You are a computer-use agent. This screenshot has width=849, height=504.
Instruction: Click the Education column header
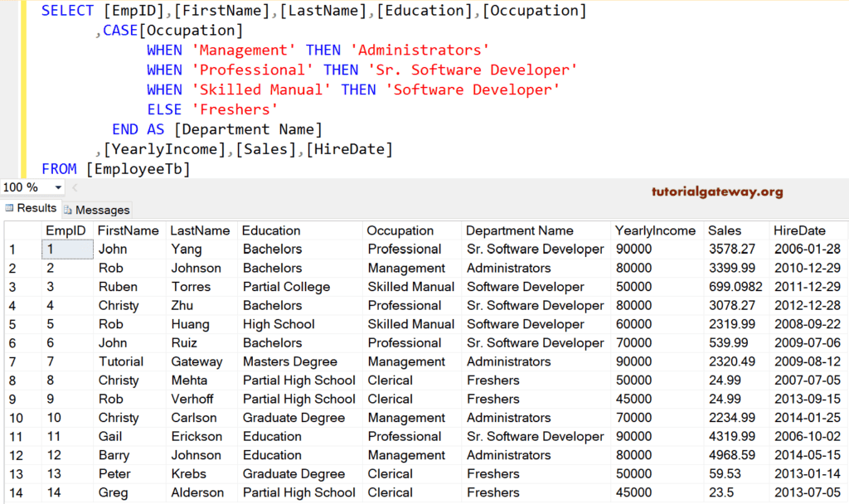click(x=272, y=230)
